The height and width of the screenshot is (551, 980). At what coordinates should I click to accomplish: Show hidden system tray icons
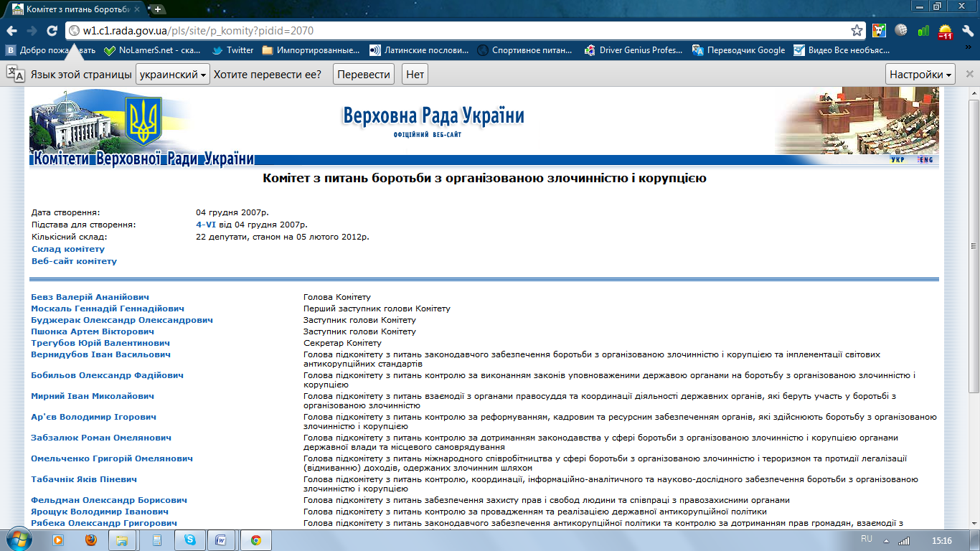(x=885, y=540)
